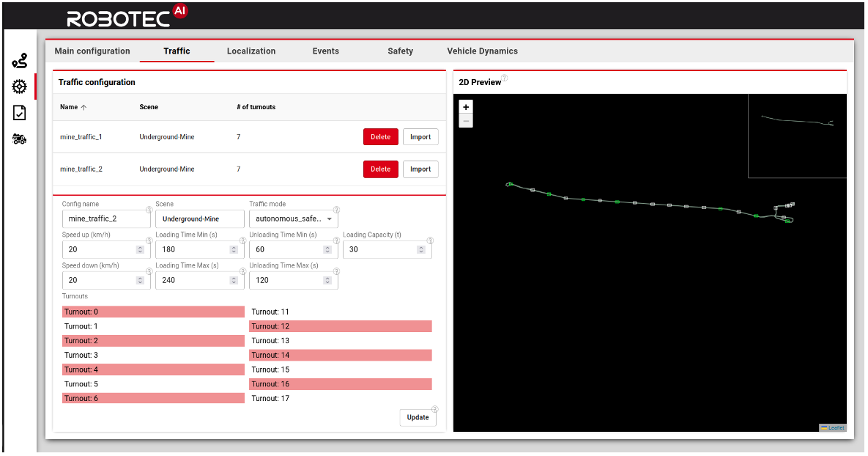Screen dimensions: 868x456
Task: Select the route planning icon in the sidebar
Action: (x=20, y=59)
